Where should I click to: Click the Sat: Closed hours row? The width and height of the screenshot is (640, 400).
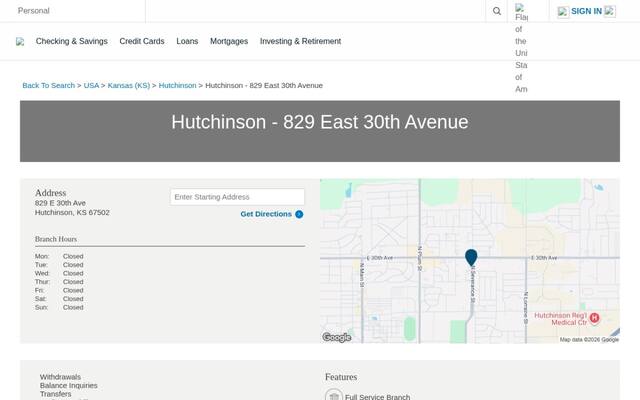pos(59,299)
